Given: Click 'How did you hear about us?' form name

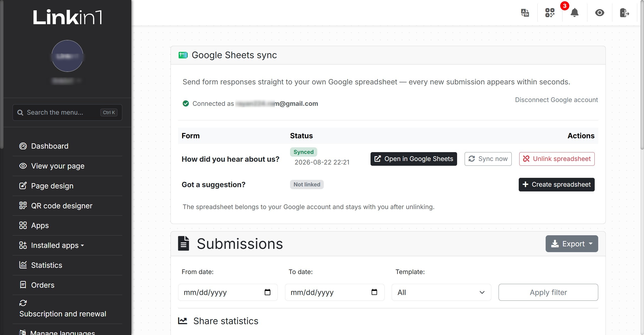Looking at the screenshot, I should point(230,159).
